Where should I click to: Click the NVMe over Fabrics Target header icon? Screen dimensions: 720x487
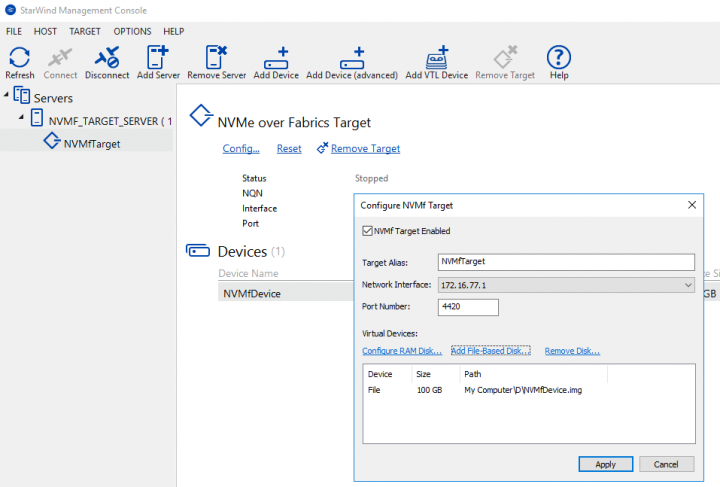[x=201, y=115]
